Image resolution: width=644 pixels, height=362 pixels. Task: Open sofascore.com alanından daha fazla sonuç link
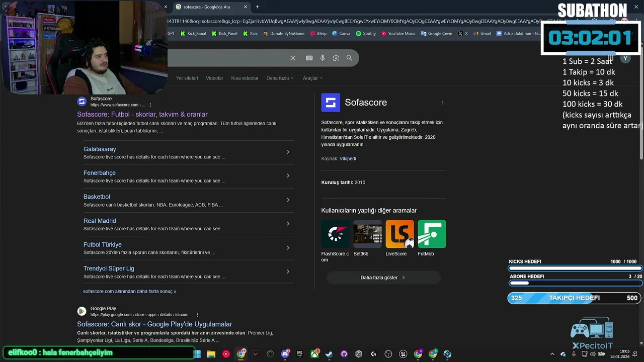[130, 292]
